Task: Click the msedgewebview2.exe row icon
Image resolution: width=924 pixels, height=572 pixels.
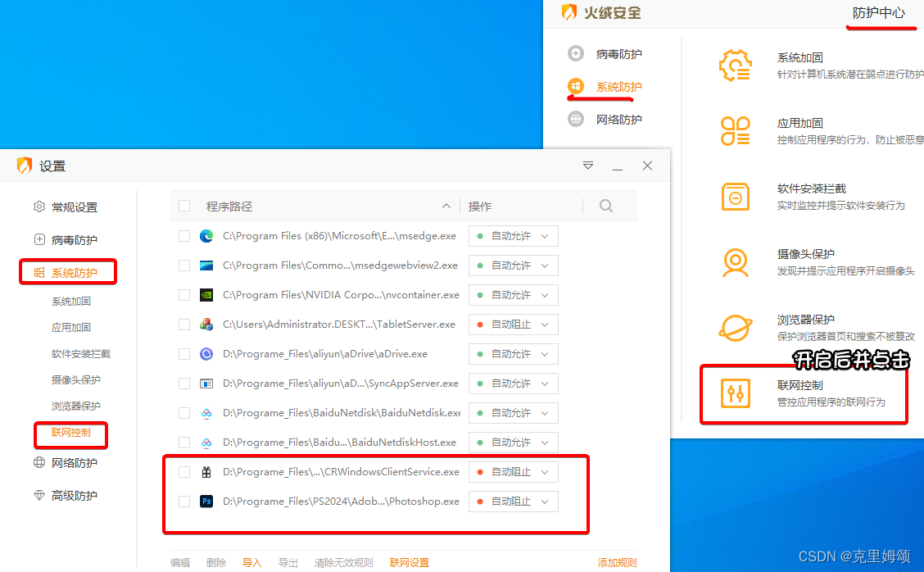Action: 206,266
